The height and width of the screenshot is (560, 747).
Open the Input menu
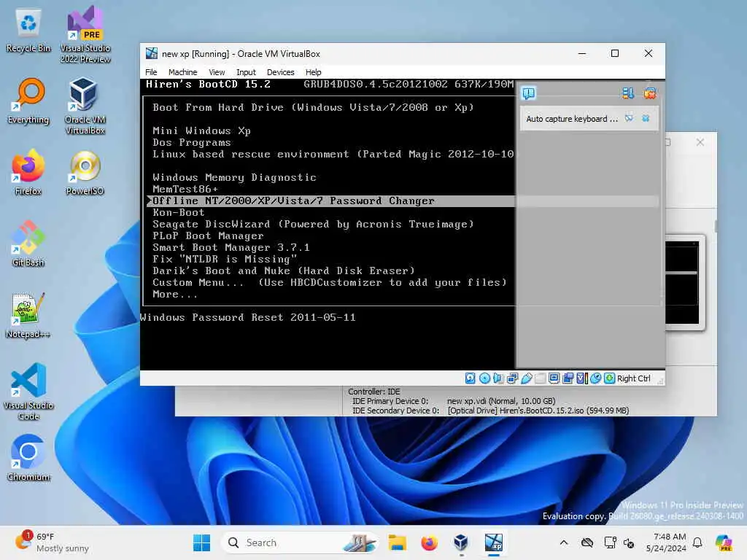point(246,72)
